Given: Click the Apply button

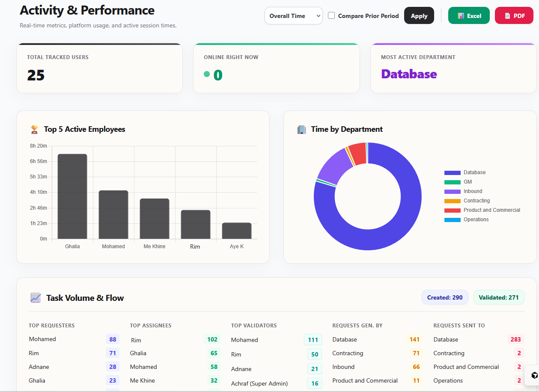Looking at the screenshot, I should [419, 16].
